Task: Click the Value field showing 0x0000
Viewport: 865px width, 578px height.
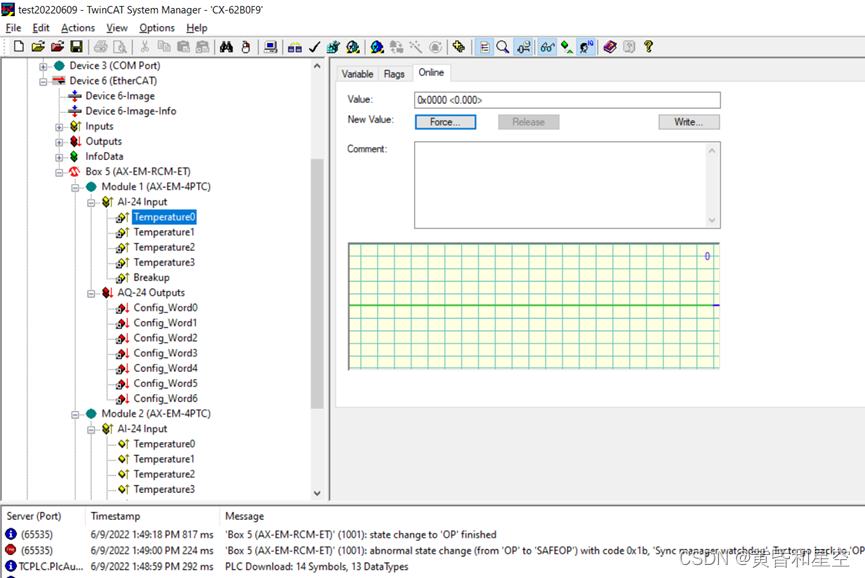Action: (x=567, y=100)
